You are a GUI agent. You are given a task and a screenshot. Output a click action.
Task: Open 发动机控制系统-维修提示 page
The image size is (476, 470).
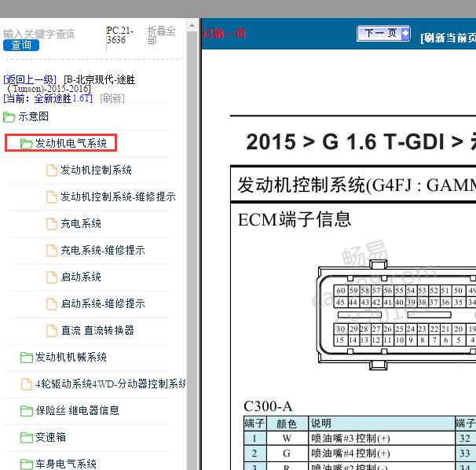(x=118, y=196)
